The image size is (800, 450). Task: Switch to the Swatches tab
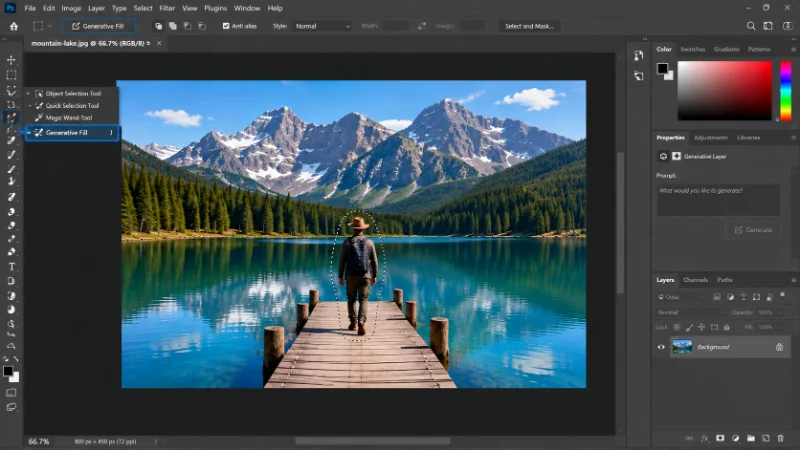692,49
